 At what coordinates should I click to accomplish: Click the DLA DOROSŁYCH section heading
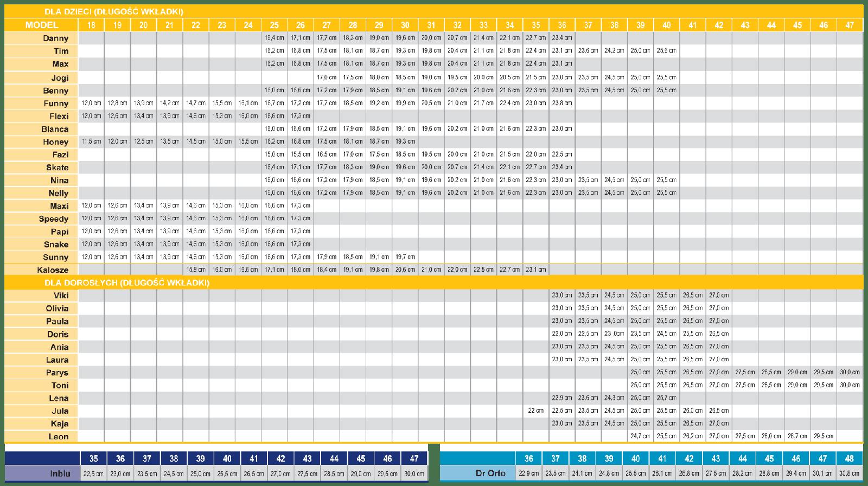pyautogui.click(x=127, y=283)
